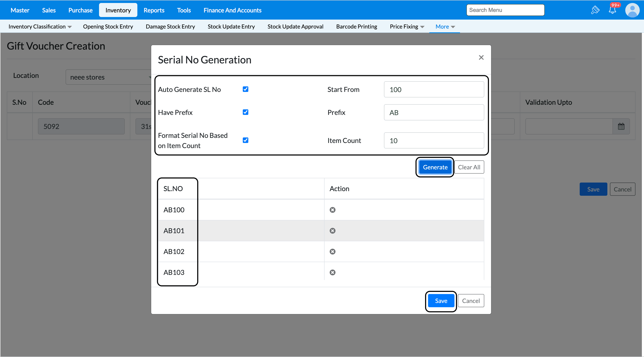Open the Price Fixing dropdown
This screenshot has width=644, height=357.
pos(407,26)
